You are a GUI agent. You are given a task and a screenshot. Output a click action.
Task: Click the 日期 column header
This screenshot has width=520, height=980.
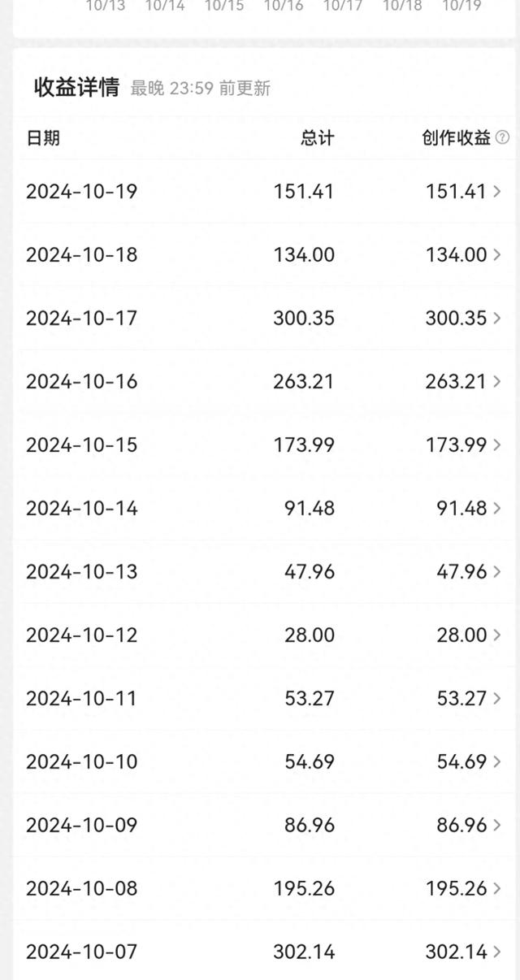(x=43, y=138)
